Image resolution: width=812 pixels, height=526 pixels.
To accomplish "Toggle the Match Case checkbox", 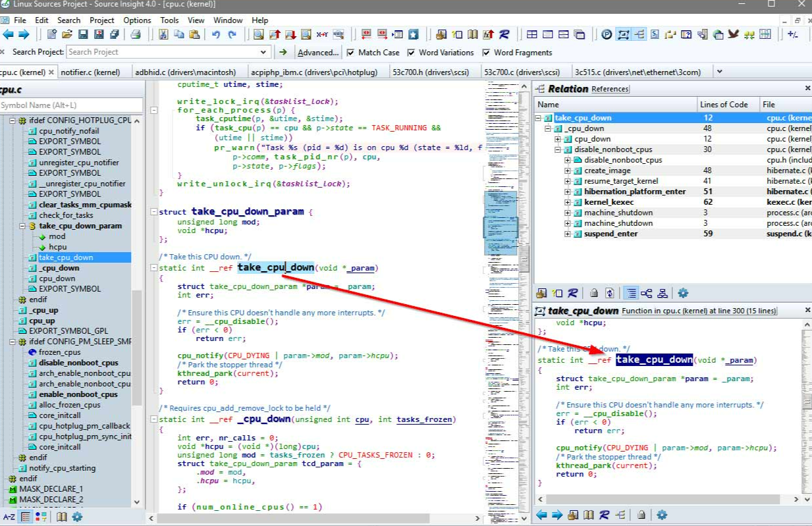I will (351, 53).
